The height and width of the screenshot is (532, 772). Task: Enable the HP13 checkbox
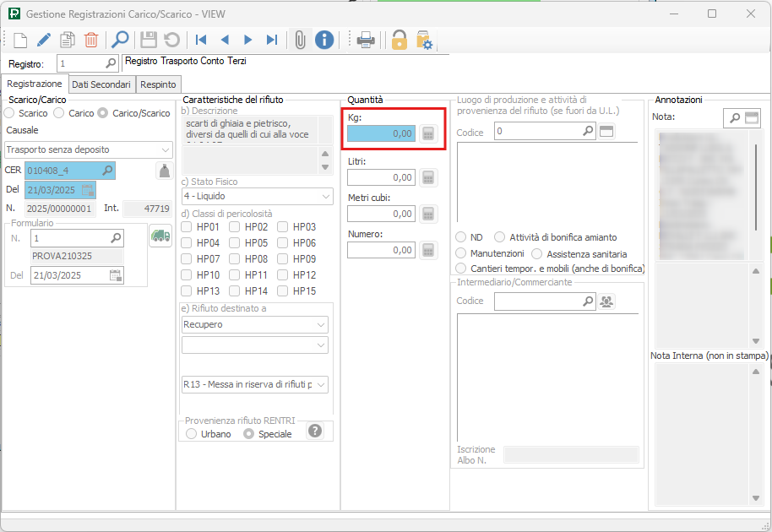(188, 291)
